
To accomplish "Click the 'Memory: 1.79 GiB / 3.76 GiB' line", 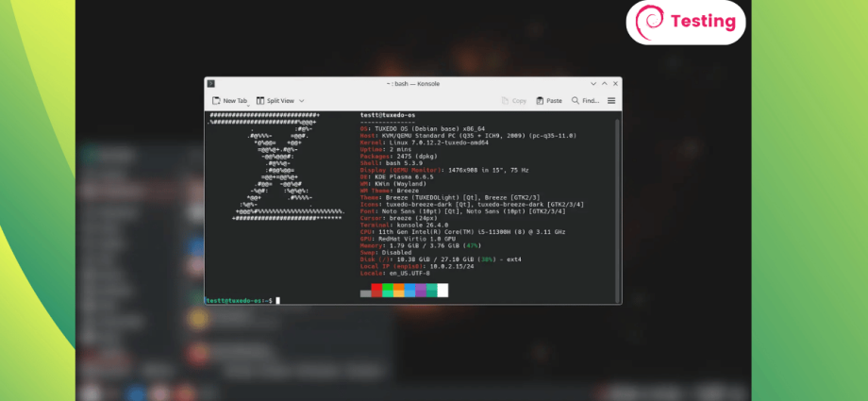I will point(421,246).
